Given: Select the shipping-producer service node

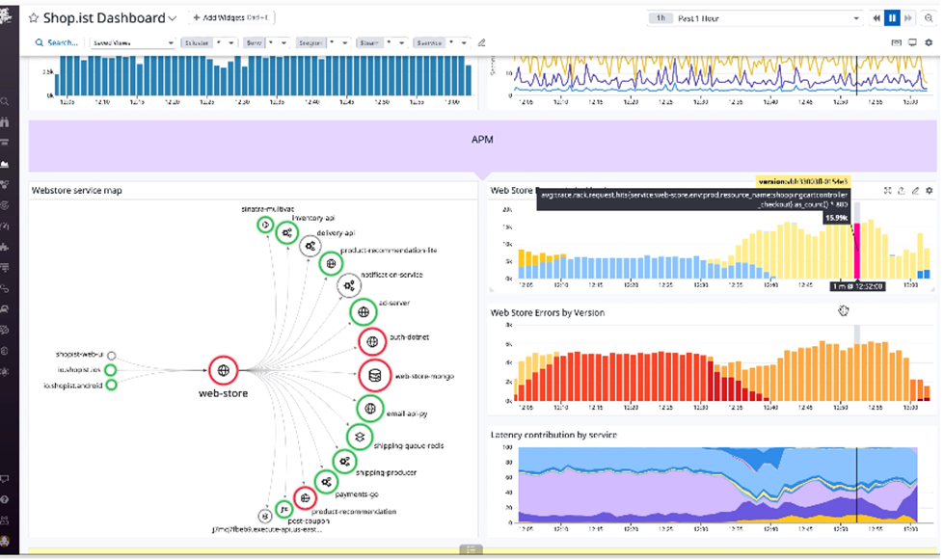Looking at the screenshot, I should coord(344,462).
